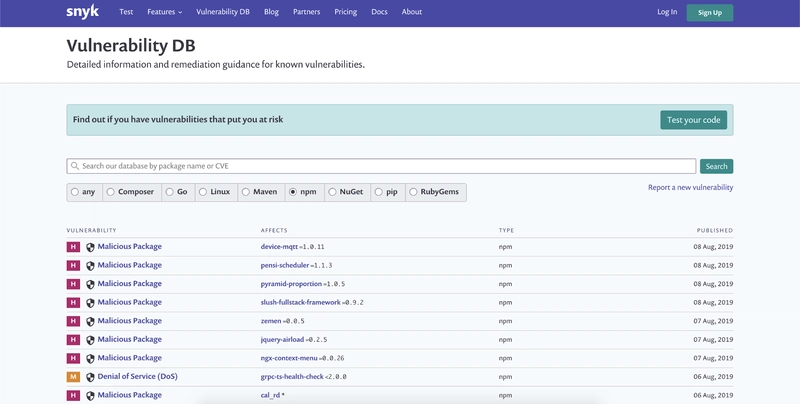
Task: Open Report a new vulnerability link
Action: (690, 187)
